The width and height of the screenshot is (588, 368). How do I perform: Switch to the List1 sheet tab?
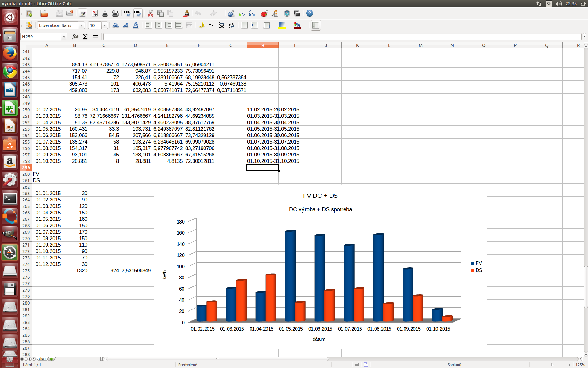point(42,359)
